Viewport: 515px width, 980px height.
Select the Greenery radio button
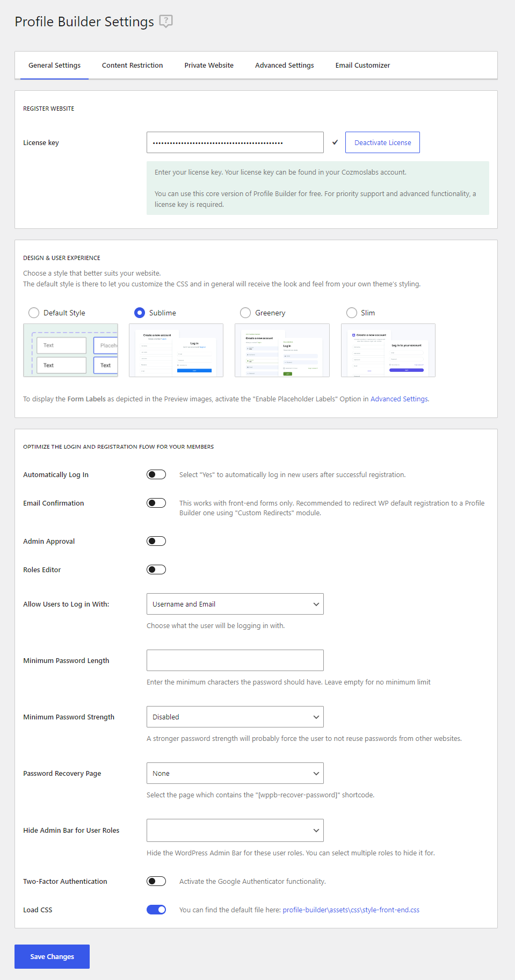245,313
